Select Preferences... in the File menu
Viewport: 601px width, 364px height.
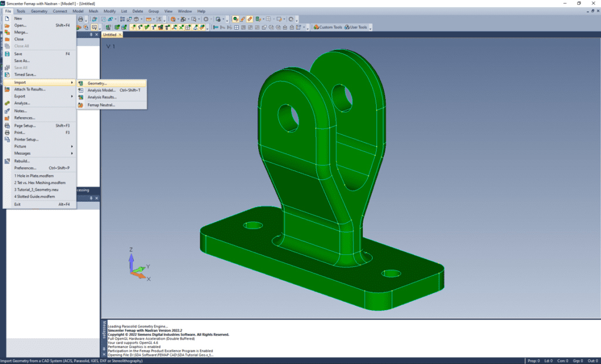(x=40, y=168)
